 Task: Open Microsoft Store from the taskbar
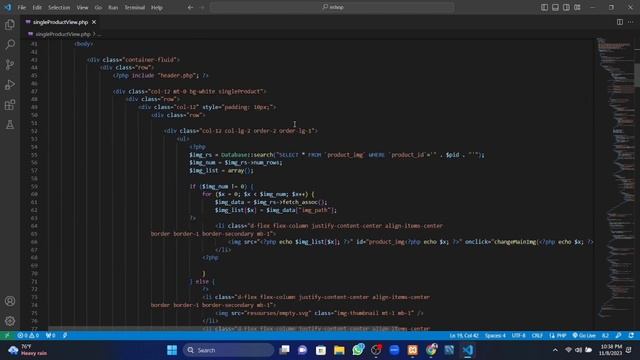tap(321, 350)
